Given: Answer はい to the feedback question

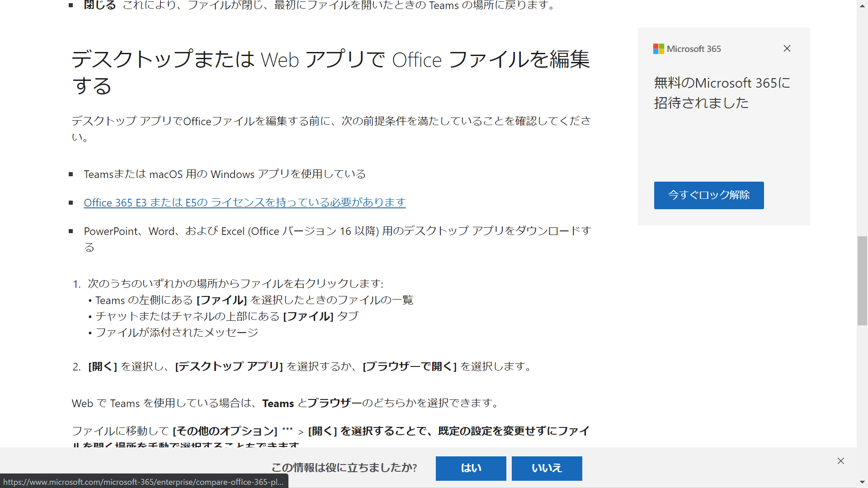Looking at the screenshot, I should [x=471, y=468].
